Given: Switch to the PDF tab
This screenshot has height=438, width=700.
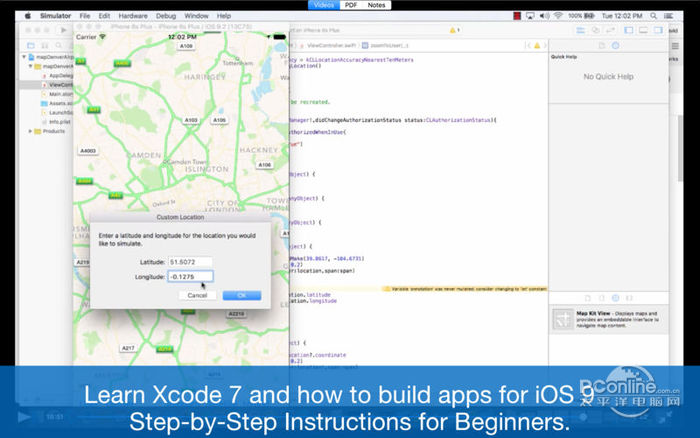Looking at the screenshot, I should pos(351,5).
